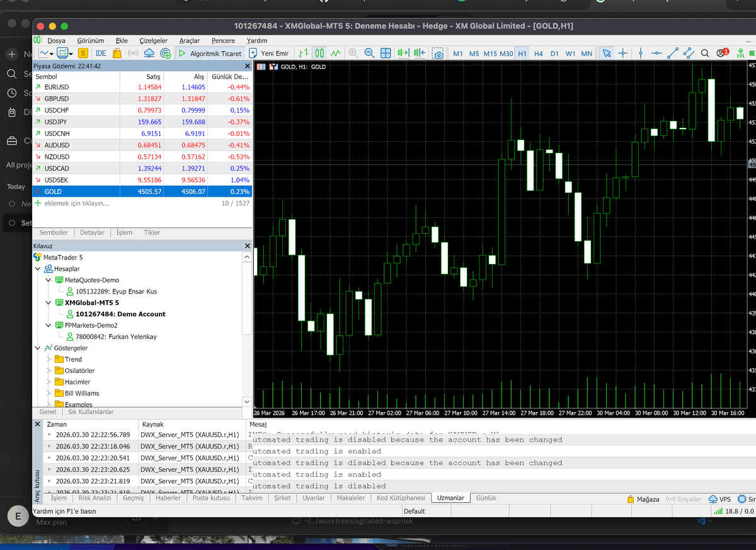Image resolution: width=756 pixels, height=550 pixels.
Task: Collapse the Hesaplar tree node
Action: point(38,269)
